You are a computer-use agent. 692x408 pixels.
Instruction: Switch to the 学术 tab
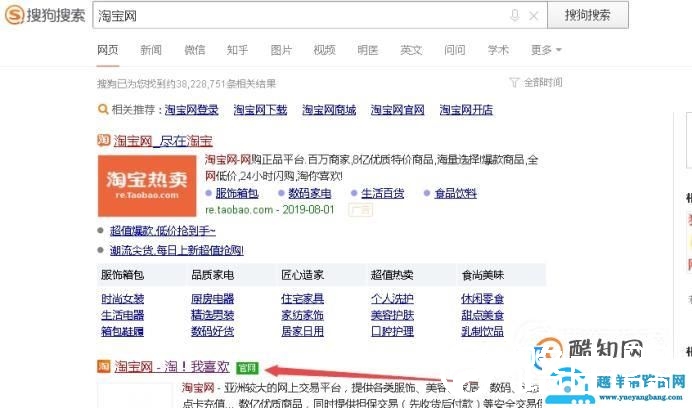coord(498,50)
